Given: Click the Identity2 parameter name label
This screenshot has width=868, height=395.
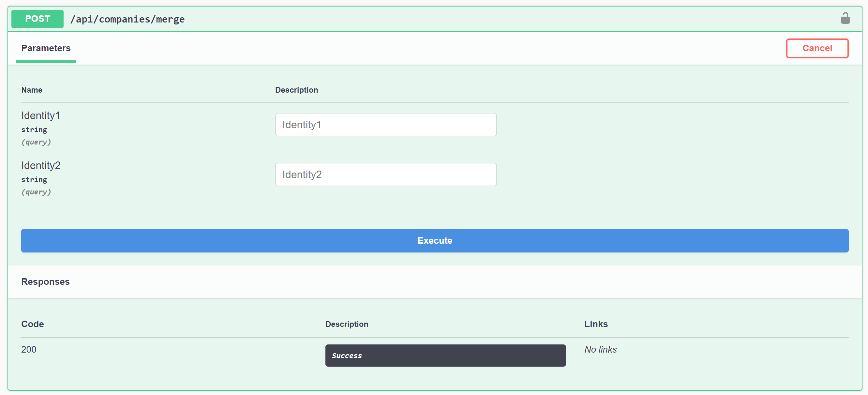Looking at the screenshot, I should 41,165.
